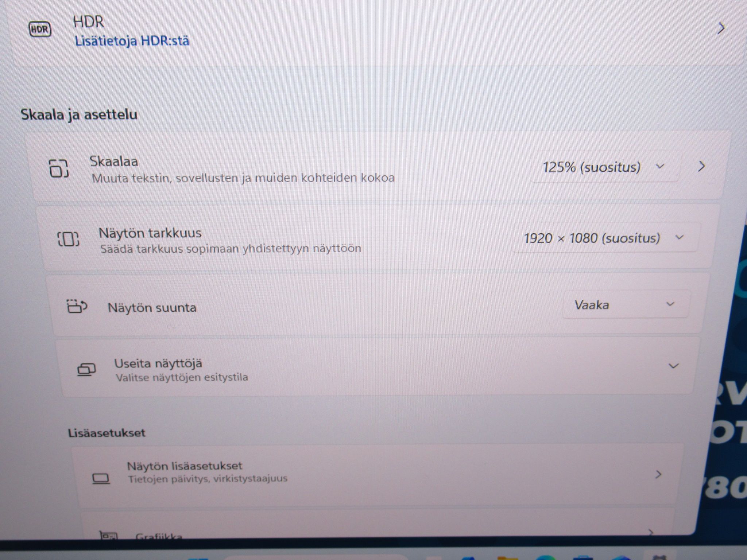Click the Useita näyttöjä monitors icon
747x560 pixels.
(86, 369)
